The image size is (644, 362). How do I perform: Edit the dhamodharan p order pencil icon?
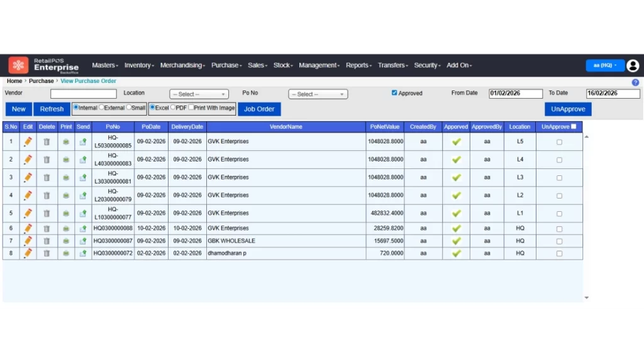(x=28, y=253)
